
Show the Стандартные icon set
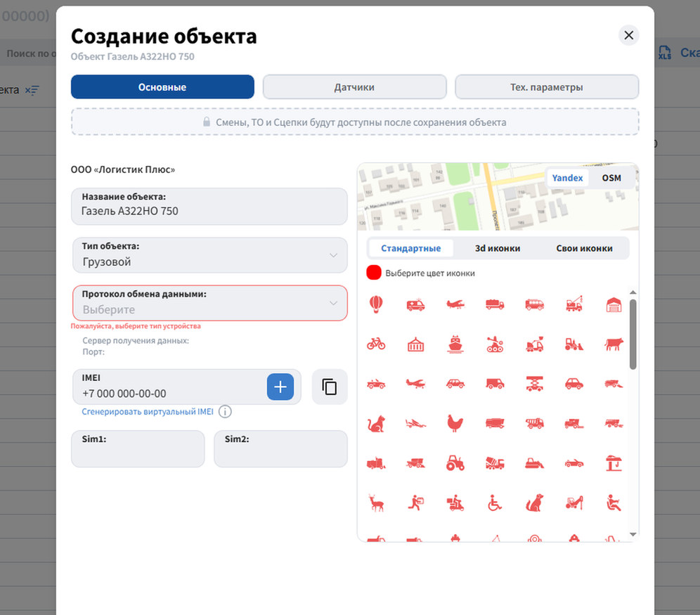tap(410, 248)
